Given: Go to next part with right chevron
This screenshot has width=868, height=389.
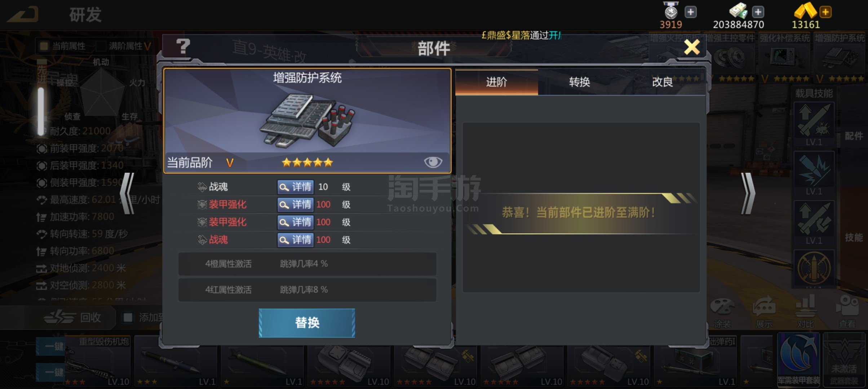Looking at the screenshot, I should [748, 193].
